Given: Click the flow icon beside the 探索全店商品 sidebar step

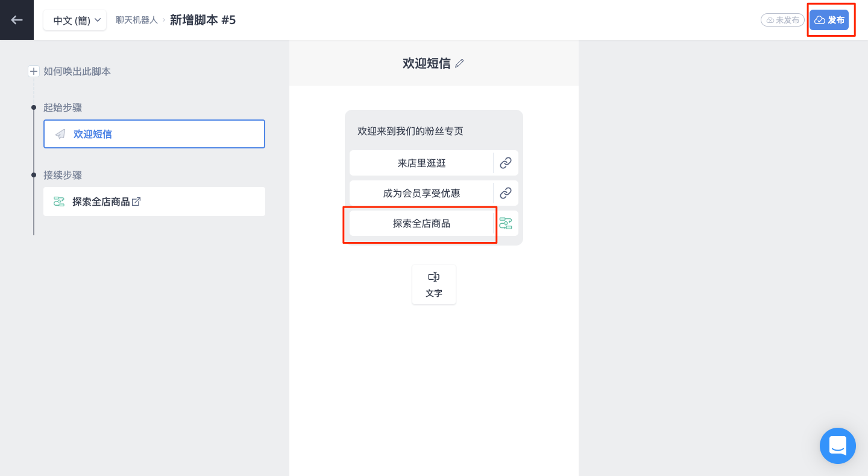Looking at the screenshot, I should coord(59,202).
